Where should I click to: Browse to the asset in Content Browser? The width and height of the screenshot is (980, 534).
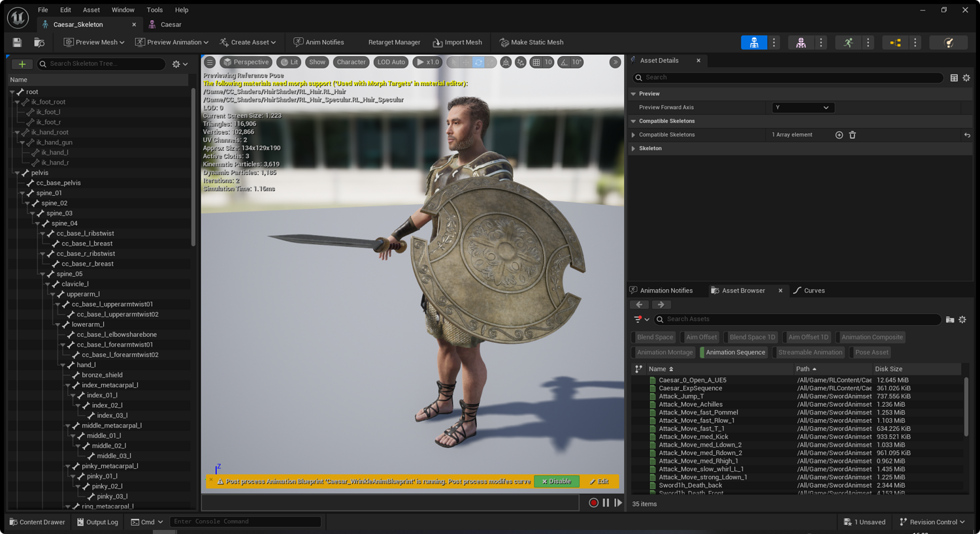[39, 42]
